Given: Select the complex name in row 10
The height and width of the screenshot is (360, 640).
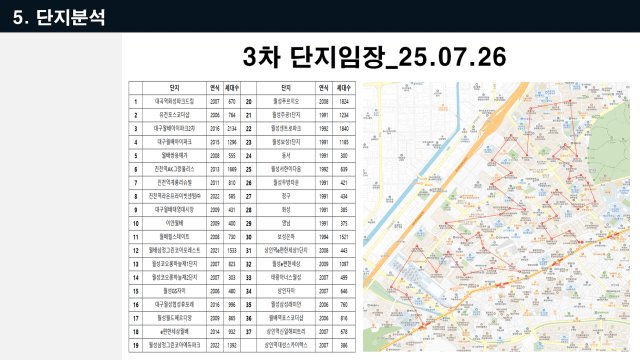Looking at the screenshot, I should pyautogui.click(x=174, y=223).
